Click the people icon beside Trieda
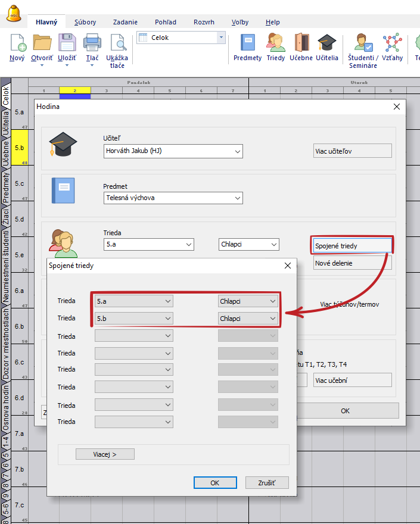 63,244
